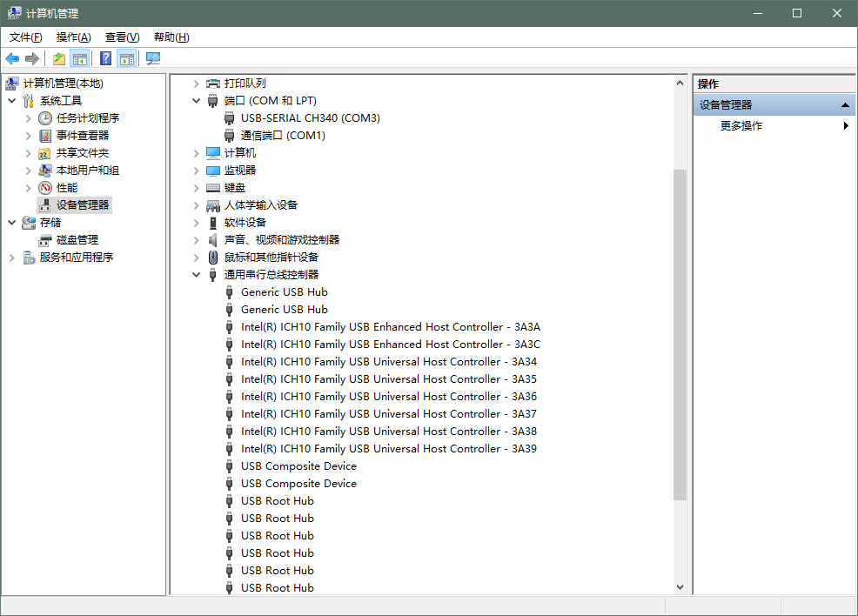The height and width of the screenshot is (616, 858).
Task: Collapse the 通用串行总线控制器 category
Action: point(196,275)
